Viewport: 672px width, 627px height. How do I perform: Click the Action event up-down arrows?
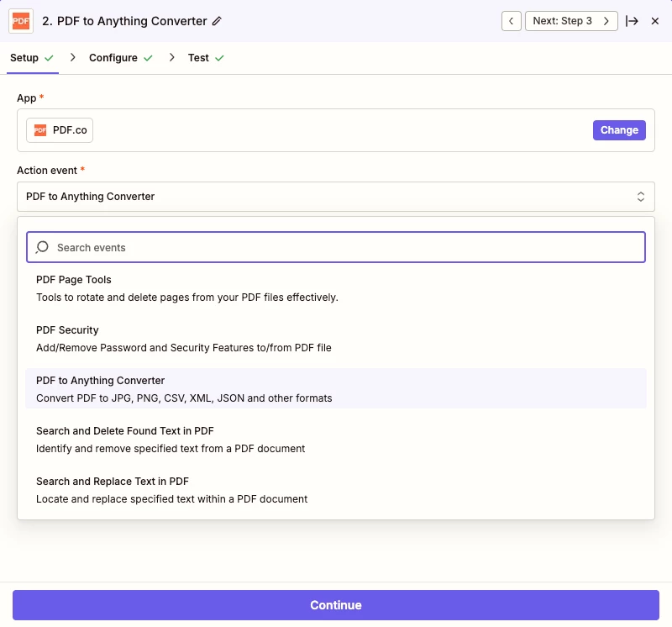[x=640, y=197]
